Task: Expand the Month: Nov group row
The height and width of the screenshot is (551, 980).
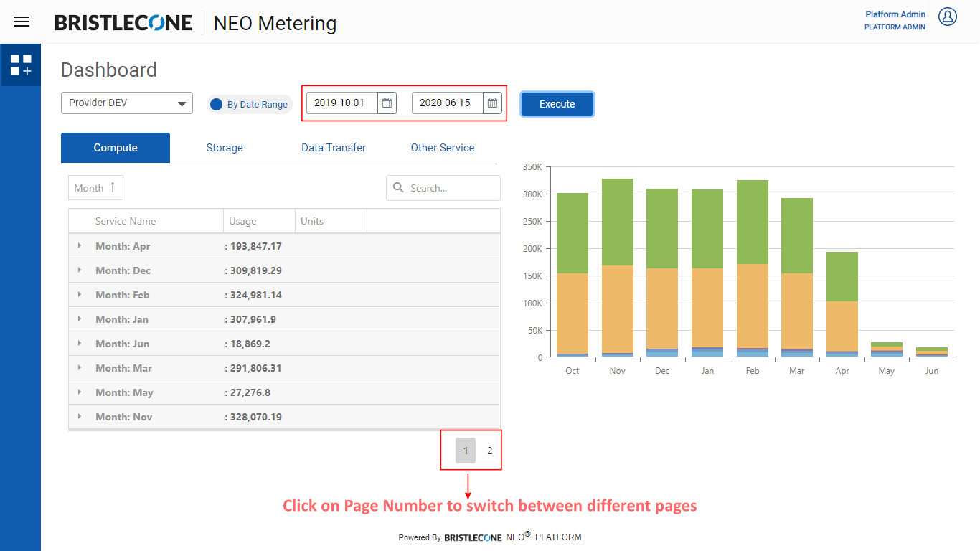Action: click(80, 417)
